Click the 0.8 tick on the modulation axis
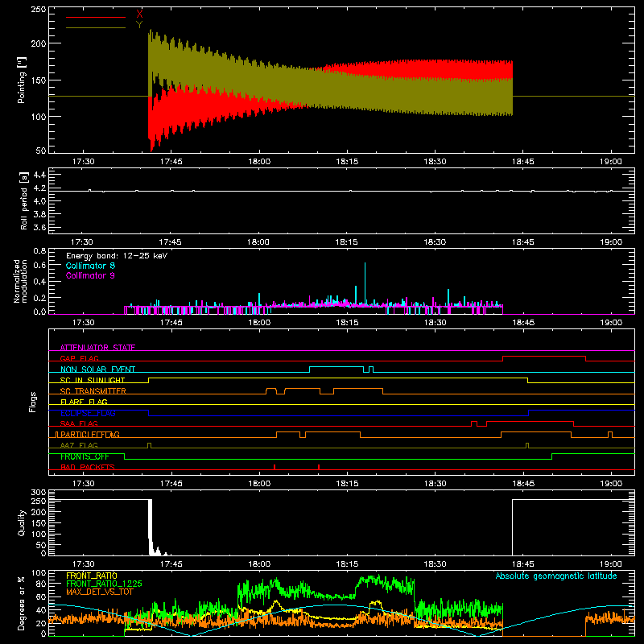The width and height of the screenshot is (644, 644). tap(39, 250)
